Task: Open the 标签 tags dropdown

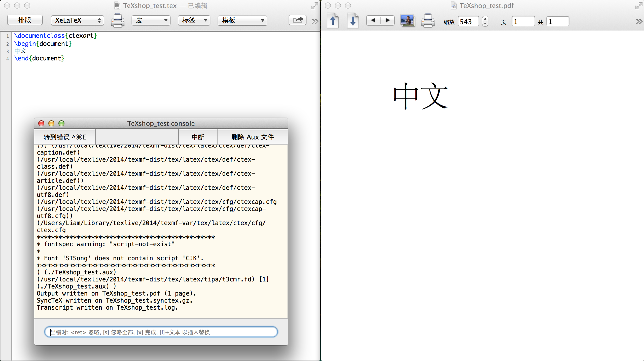Action: click(194, 20)
